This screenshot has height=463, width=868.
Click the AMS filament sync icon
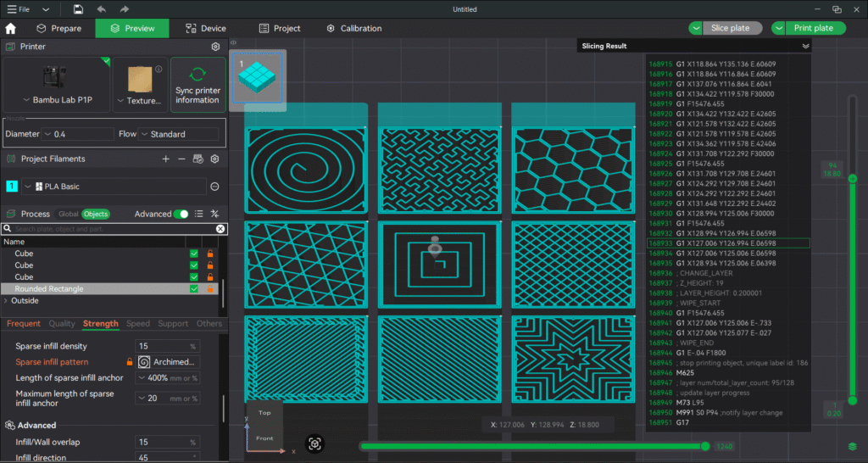click(x=198, y=159)
